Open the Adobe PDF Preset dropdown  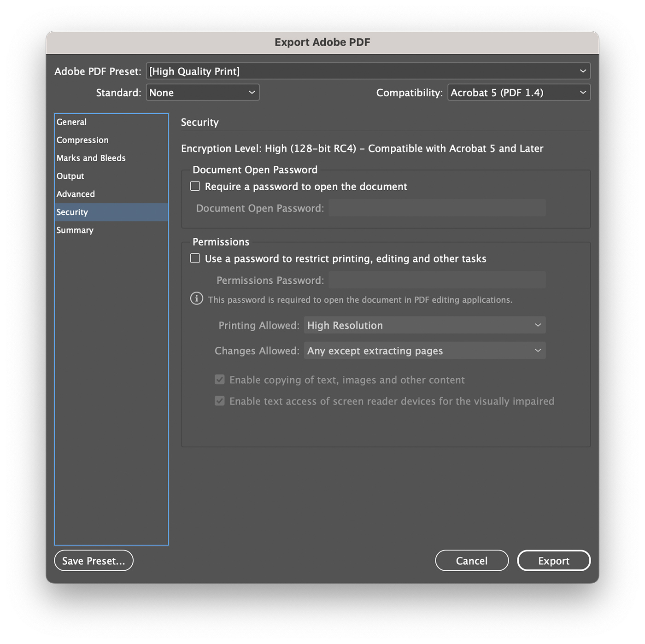pos(368,71)
